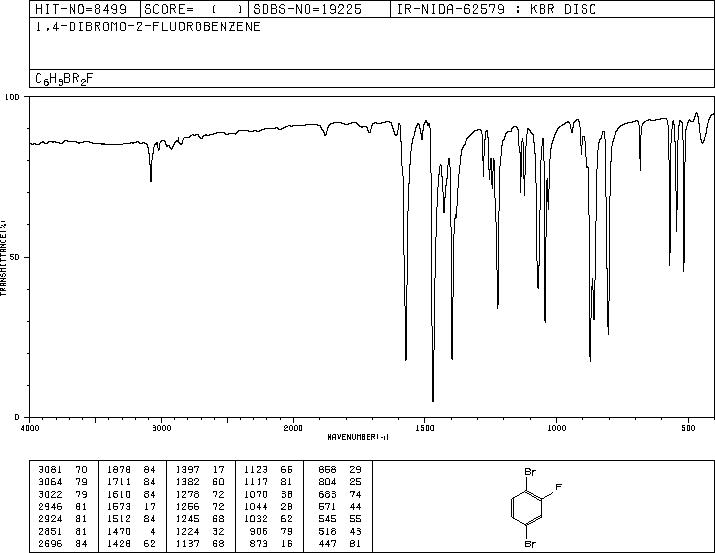Image resolution: width=715 pixels, height=553 pixels.
Task: Select the 1123 peak table entry
Action: (x=268, y=470)
